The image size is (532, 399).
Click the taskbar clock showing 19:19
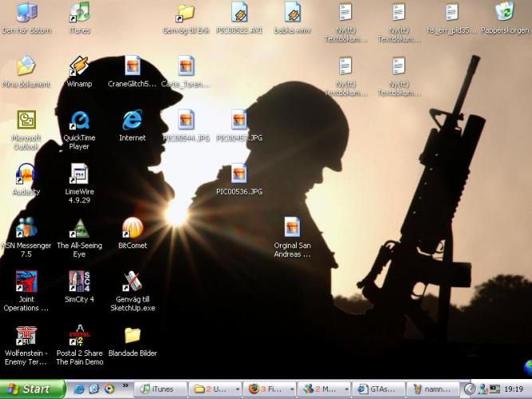[x=513, y=389]
